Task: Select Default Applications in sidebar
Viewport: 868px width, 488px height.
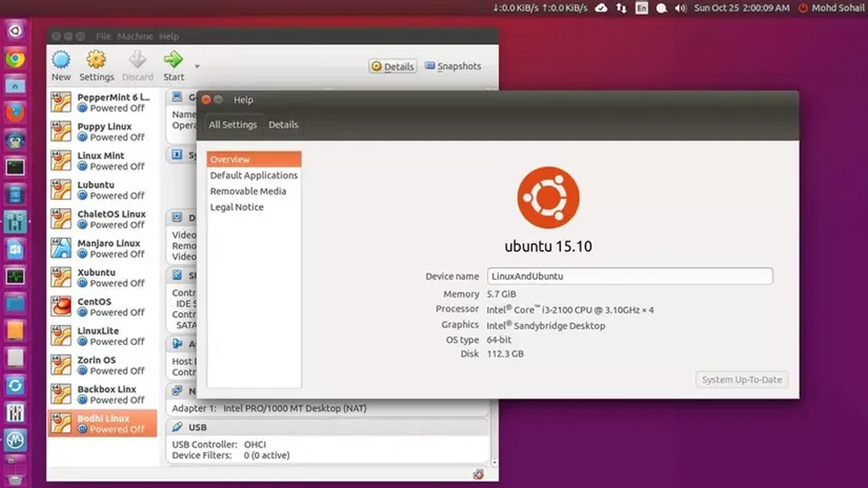Action: [x=254, y=175]
